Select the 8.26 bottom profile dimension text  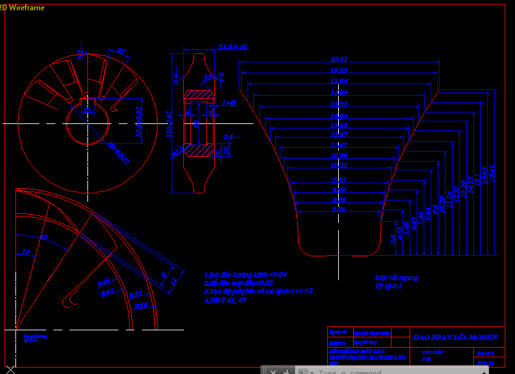point(339,210)
